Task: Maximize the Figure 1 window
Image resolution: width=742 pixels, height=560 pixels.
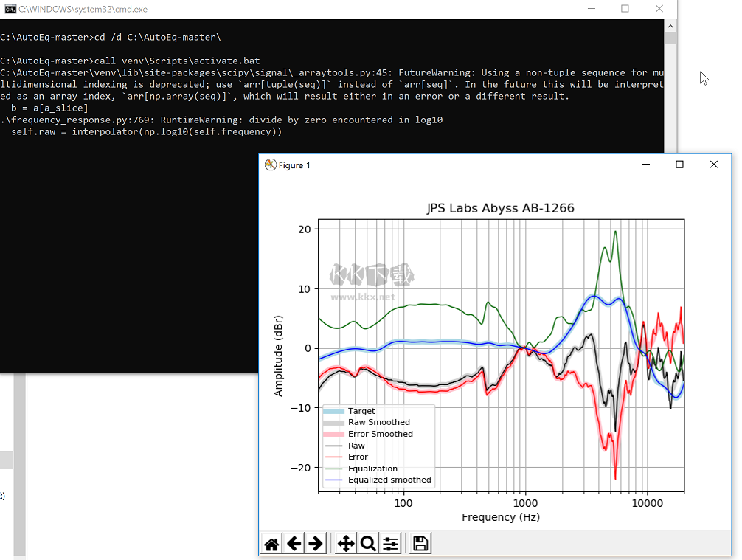Action: tap(679, 165)
